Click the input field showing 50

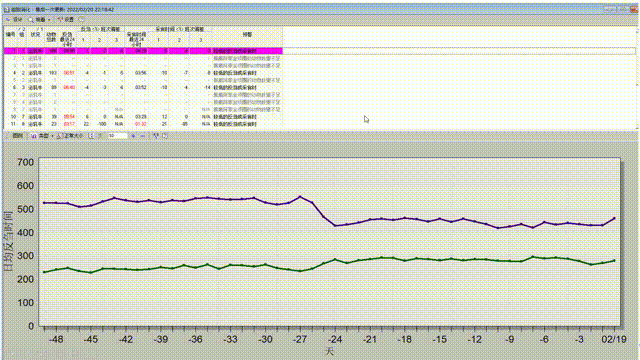click(x=117, y=136)
